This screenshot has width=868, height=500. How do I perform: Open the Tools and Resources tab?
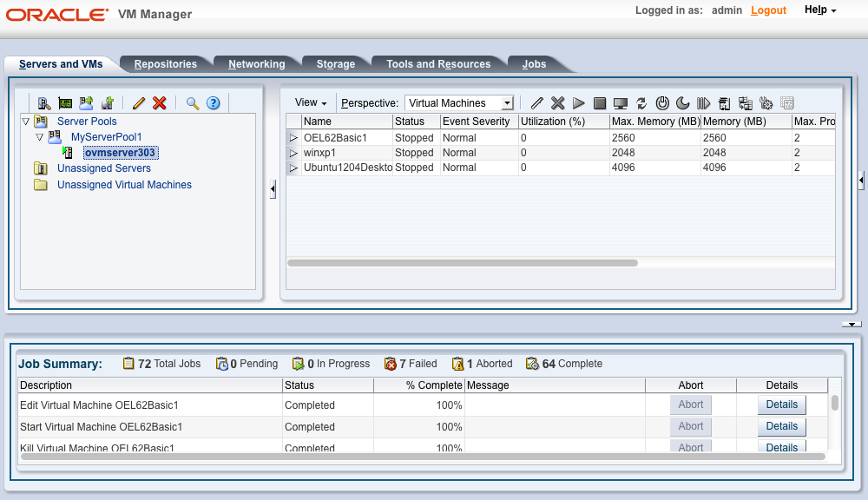(438, 64)
